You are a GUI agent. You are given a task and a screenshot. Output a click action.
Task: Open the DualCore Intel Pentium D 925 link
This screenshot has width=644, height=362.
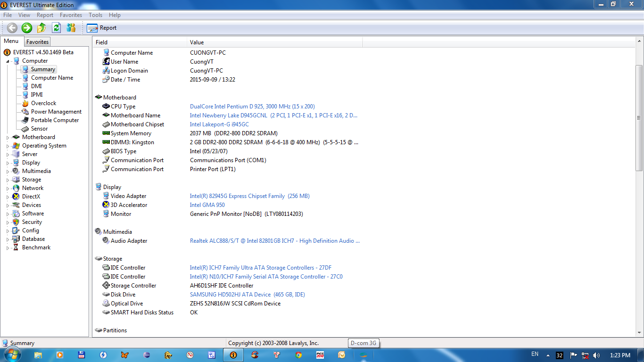[x=252, y=107]
